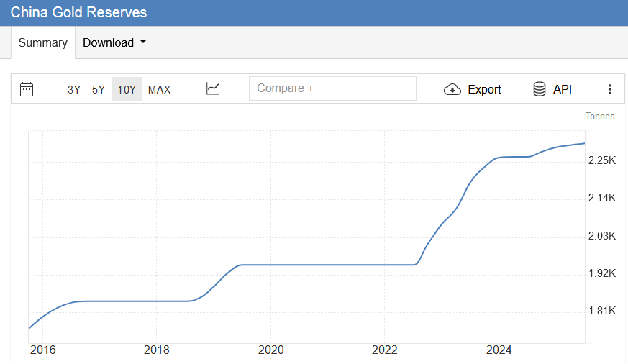Click the China Gold Reserves title
This screenshot has width=628, height=364.
tap(78, 12)
